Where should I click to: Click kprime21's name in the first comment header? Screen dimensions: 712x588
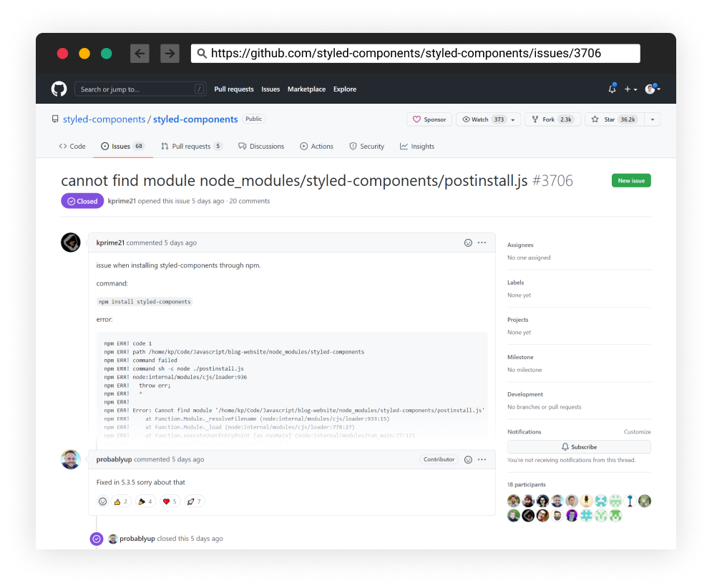pos(110,243)
